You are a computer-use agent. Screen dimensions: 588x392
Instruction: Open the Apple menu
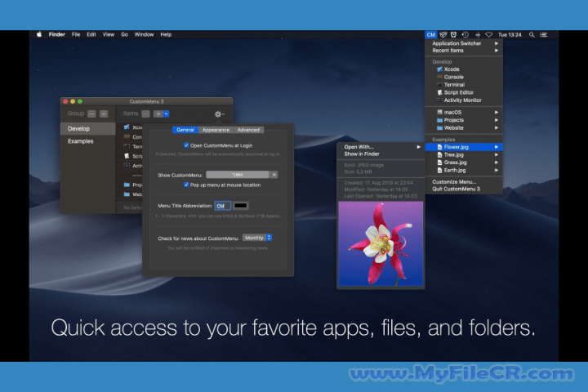[39, 34]
